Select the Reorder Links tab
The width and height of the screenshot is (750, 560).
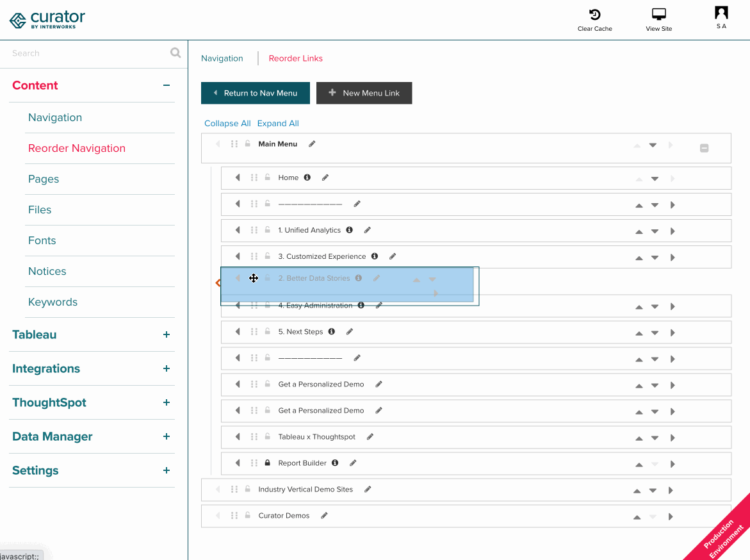pyautogui.click(x=296, y=58)
